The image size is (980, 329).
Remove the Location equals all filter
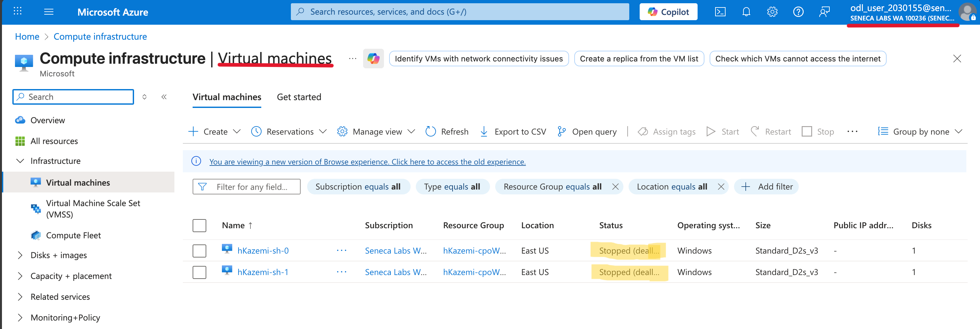(721, 187)
